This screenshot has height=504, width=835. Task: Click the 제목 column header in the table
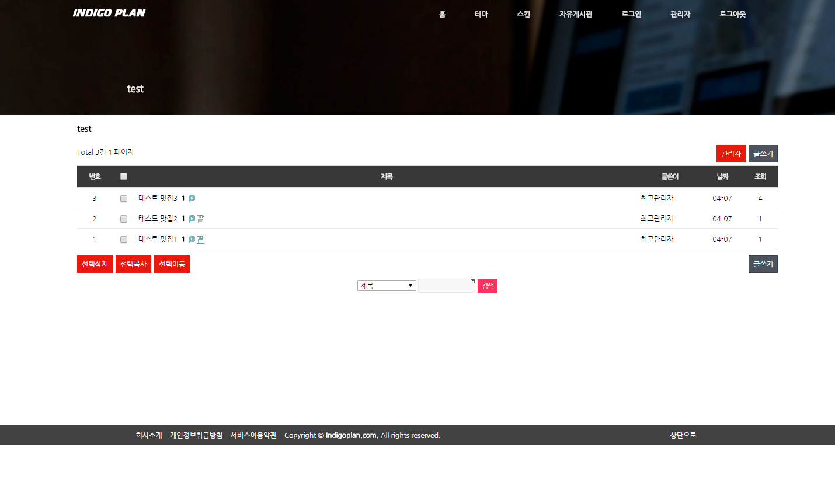click(x=387, y=176)
